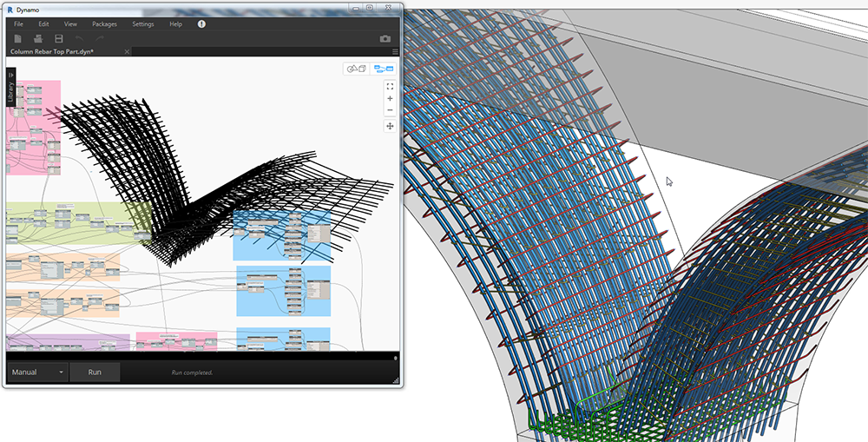The width and height of the screenshot is (868, 442).
Task: Expand the Library side panel
Action: click(10, 86)
